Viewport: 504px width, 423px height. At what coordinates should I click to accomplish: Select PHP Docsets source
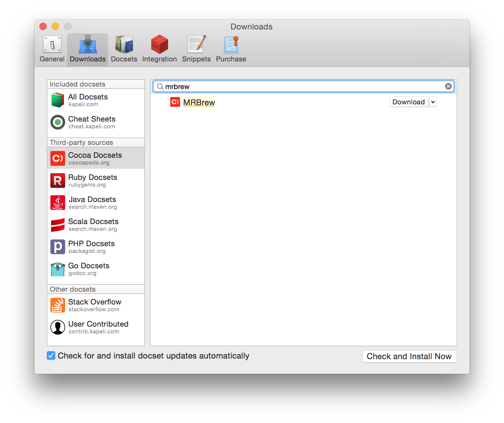click(96, 247)
